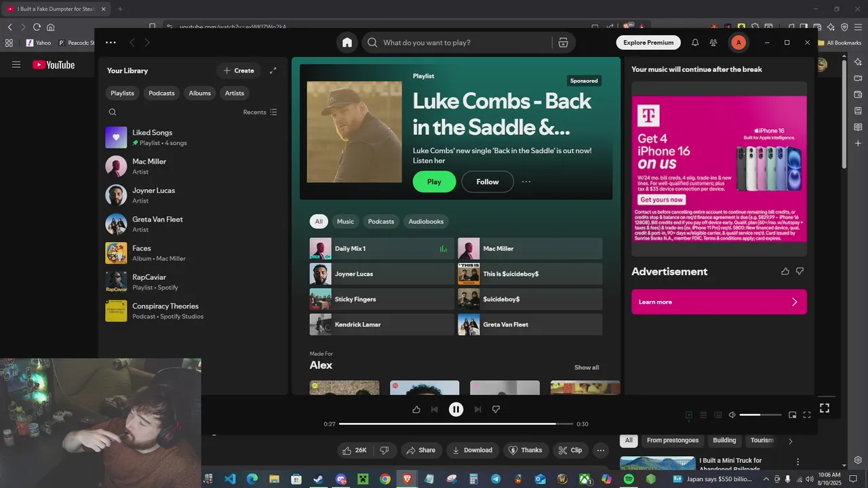
Task: Mute Spotify volume speaker icon
Action: [732, 415]
